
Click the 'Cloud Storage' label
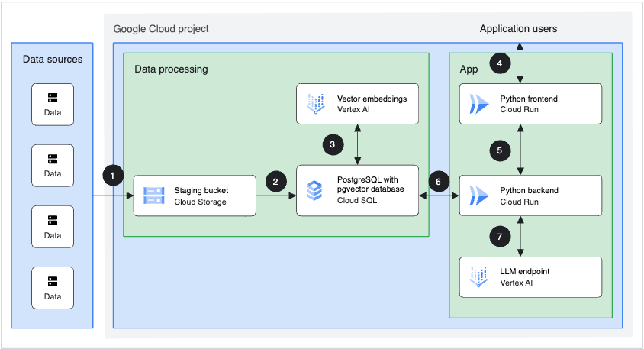point(201,202)
